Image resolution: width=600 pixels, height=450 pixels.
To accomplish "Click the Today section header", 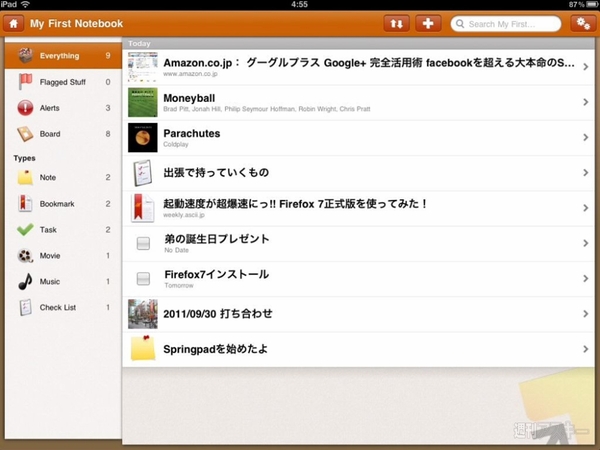I will click(358, 43).
